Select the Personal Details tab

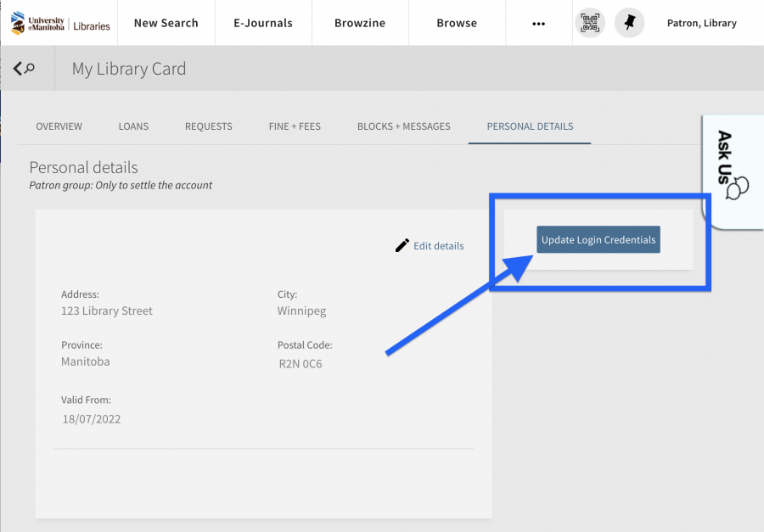coord(530,126)
